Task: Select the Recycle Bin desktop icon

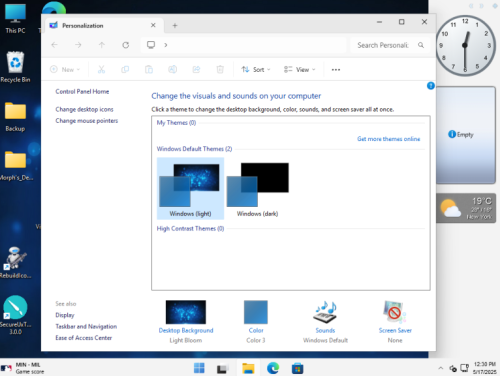Action: click(15, 67)
